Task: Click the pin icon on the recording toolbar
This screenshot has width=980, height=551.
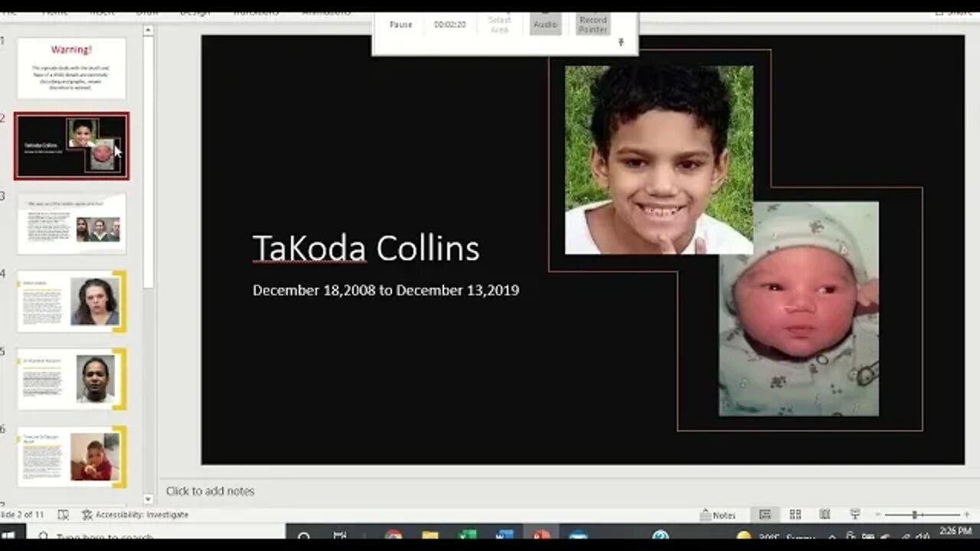Action: pos(620,41)
